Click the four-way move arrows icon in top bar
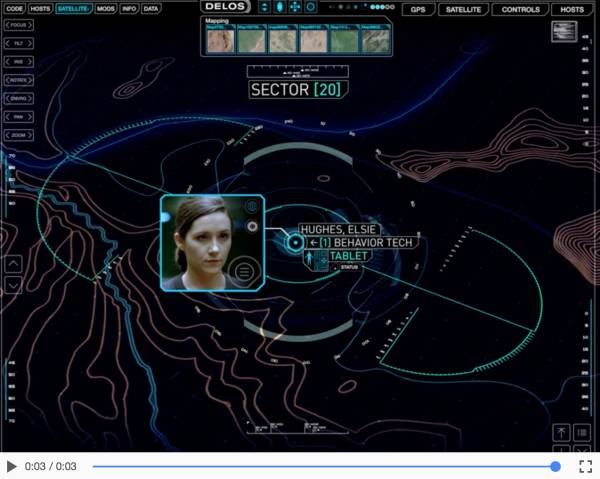The width and height of the screenshot is (600, 479). [295, 7]
